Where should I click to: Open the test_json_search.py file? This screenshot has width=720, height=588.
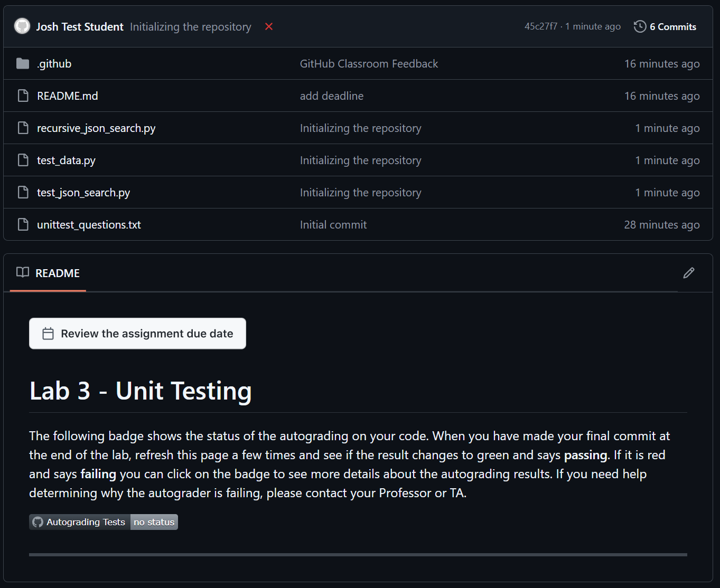(x=83, y=192)
